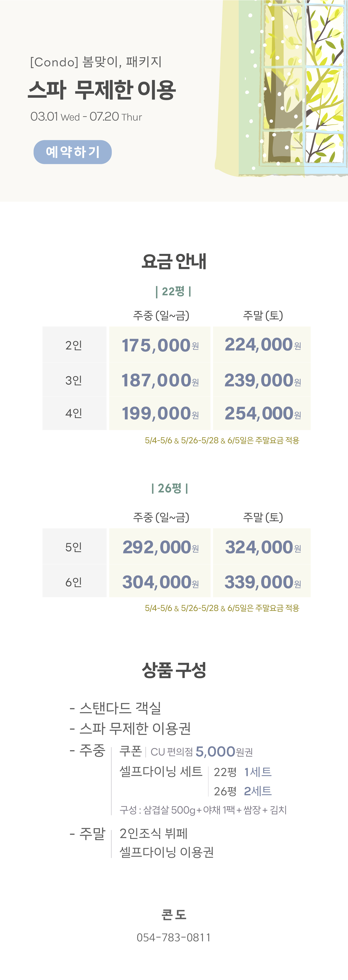
Task: Click the CU 편의점 5,000원권 coupon text
Action: coord(202,752)
